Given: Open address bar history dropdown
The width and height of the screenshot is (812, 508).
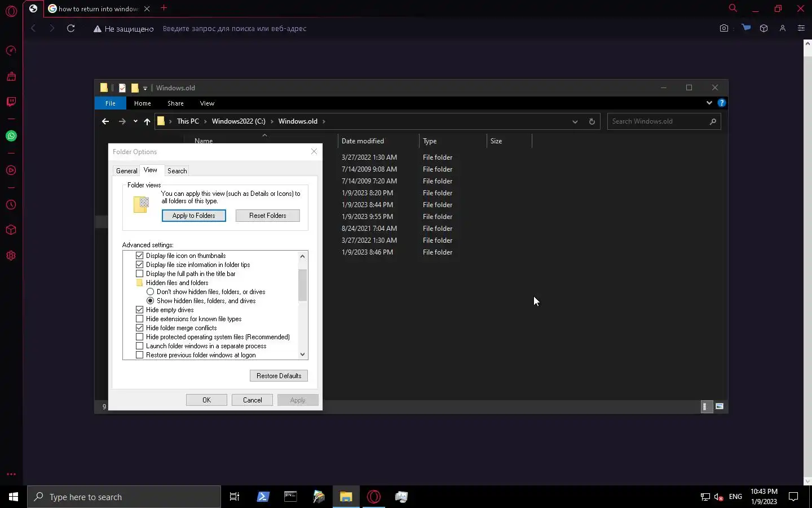Looking at the screenshot, I should click(x=575, y=121).
